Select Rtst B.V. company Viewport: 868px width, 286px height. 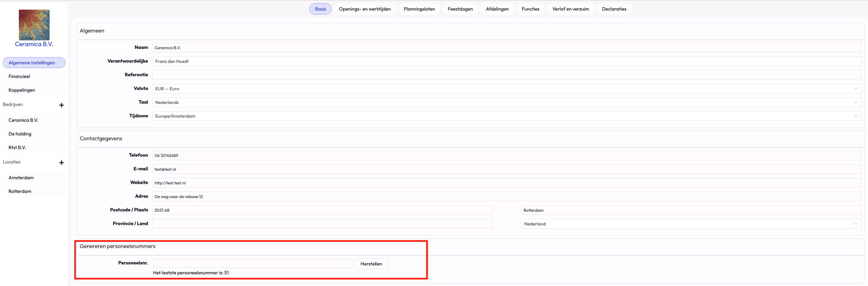(34, 147)
